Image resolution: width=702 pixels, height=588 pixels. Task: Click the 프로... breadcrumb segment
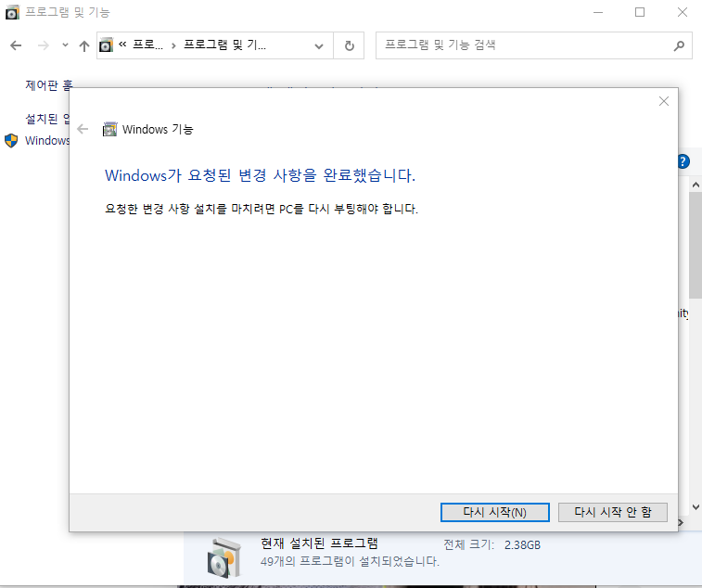tap(147, 45)
